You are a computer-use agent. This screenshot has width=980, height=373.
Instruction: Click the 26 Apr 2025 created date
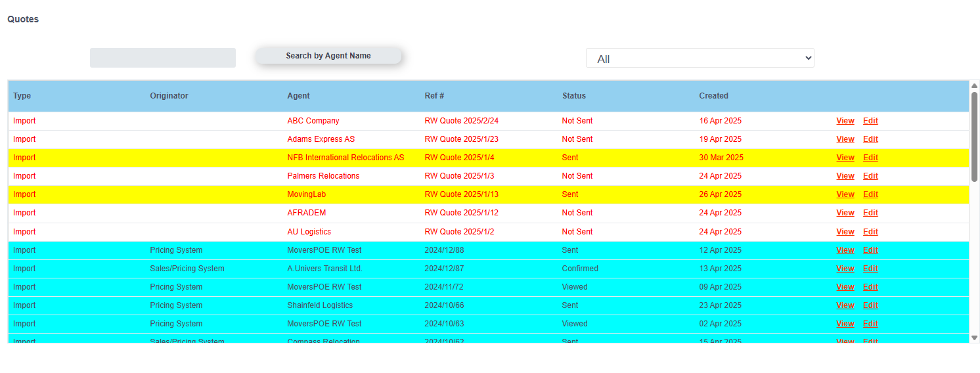721,194
